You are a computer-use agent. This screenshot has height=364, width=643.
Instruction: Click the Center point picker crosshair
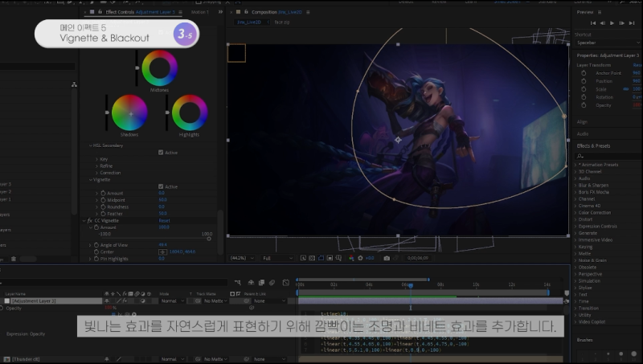pyautogui.click(x=162, y=252)
